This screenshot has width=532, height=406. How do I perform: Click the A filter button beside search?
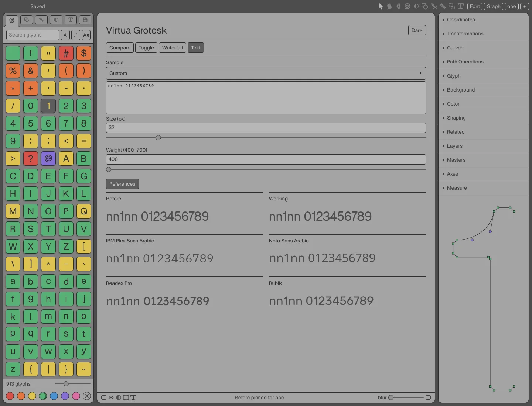[x=65, y=35]
